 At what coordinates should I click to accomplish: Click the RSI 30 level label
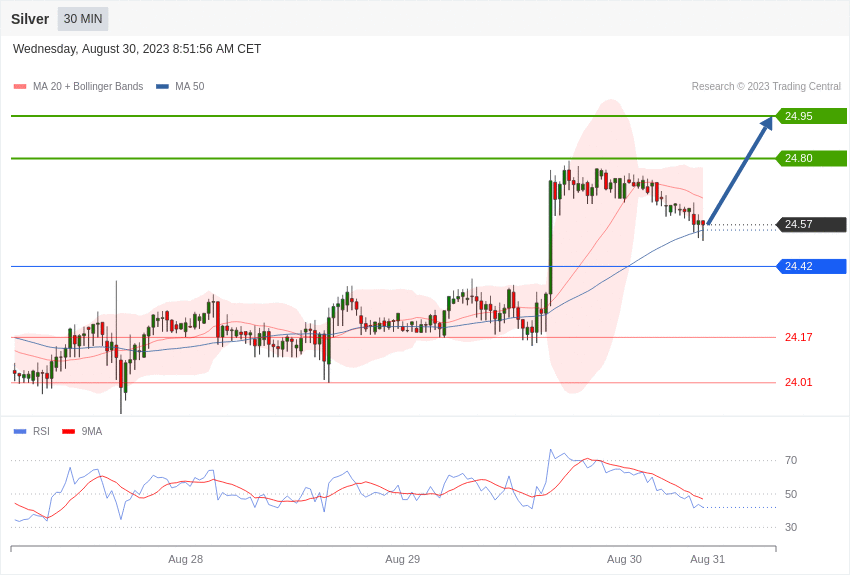click(x=791, y=527)
